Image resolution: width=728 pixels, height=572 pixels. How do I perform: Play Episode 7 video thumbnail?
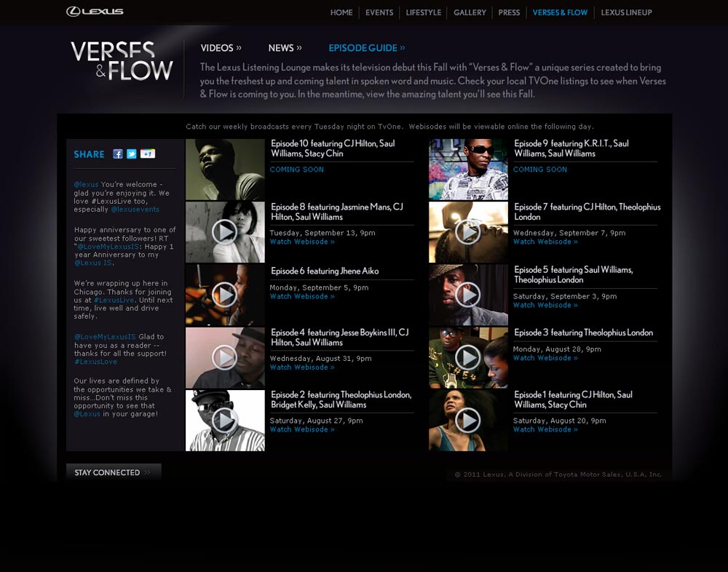click(468, 231)
